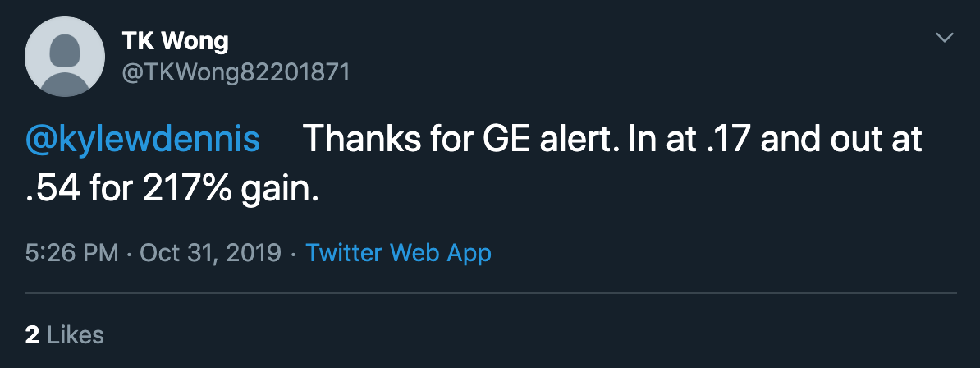Select the '217% gain' tweet text
Viewport: 980px width, 368px height.
click(231, 191)
